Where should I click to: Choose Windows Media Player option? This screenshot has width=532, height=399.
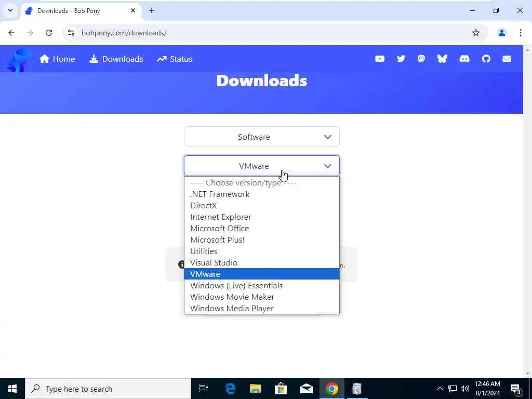tap(262, 309)
